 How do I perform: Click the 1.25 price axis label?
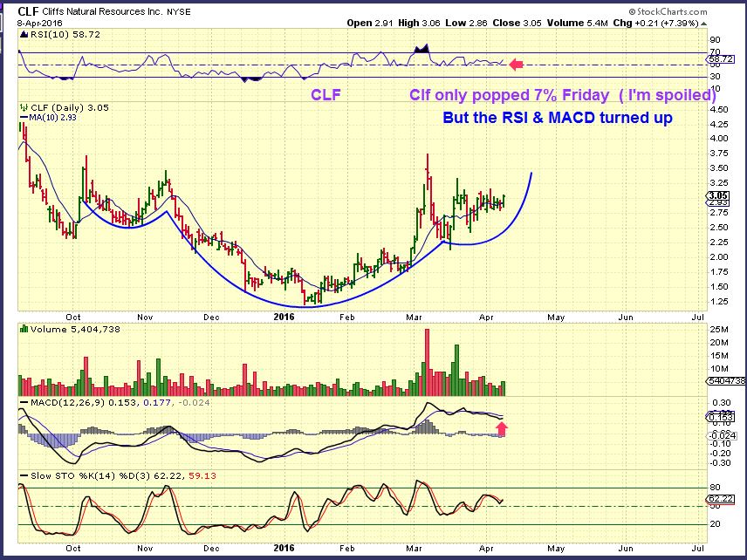[719, 302]
